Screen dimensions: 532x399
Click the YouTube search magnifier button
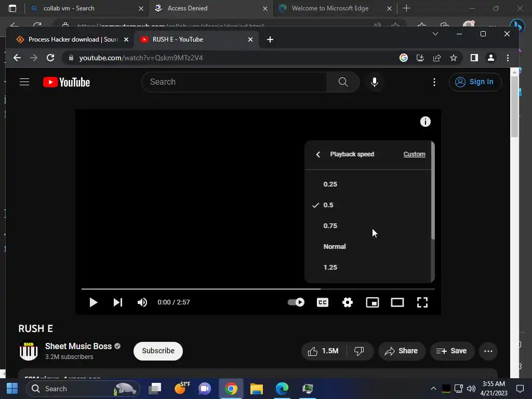coord(343,82)
